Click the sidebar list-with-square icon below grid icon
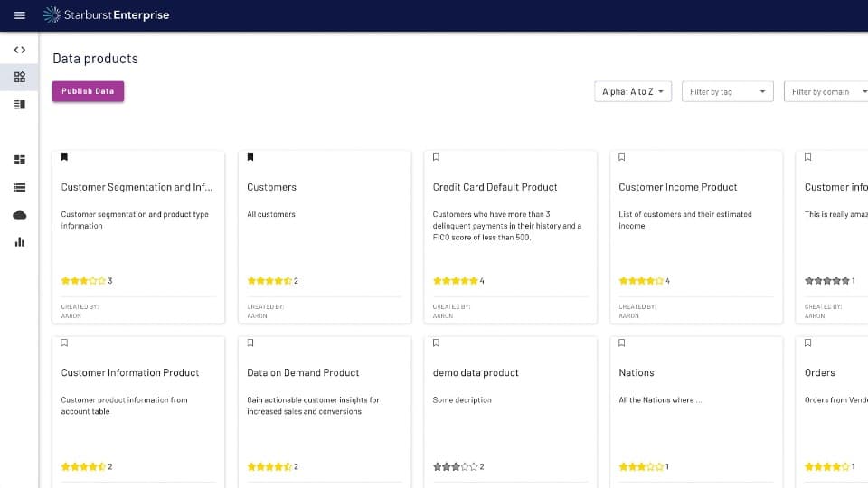 [x=20, y=105]
